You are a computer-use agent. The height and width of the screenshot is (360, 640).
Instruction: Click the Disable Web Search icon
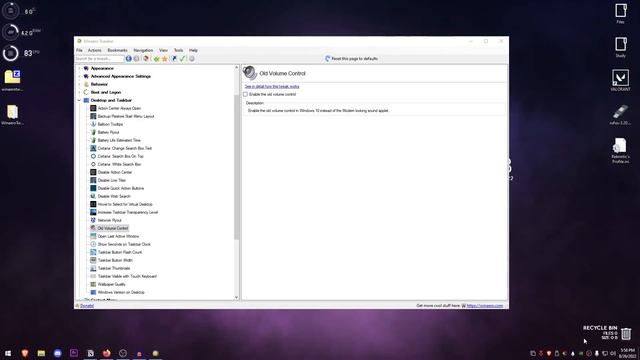click(93, 196)
